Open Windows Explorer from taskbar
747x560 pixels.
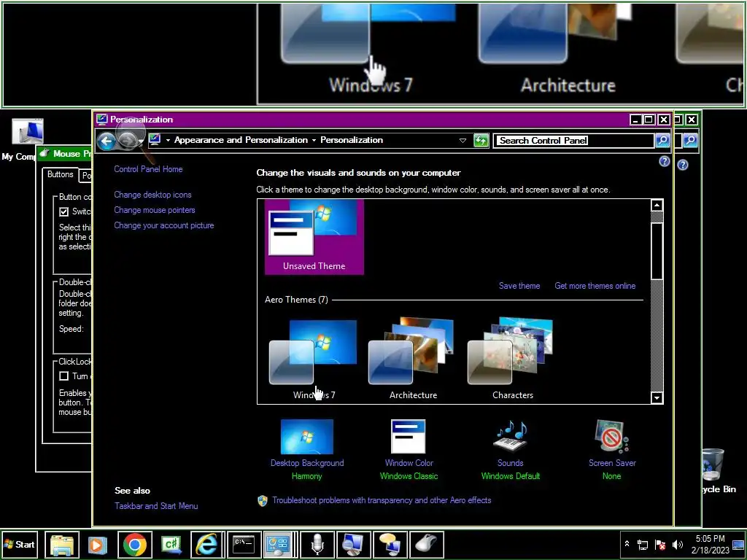62,545
